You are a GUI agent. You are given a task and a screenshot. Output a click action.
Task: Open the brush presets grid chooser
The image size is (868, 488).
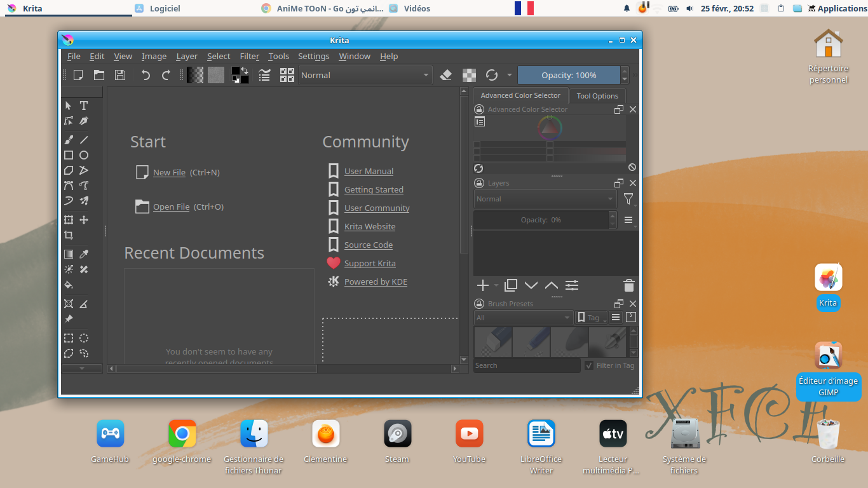287,75
